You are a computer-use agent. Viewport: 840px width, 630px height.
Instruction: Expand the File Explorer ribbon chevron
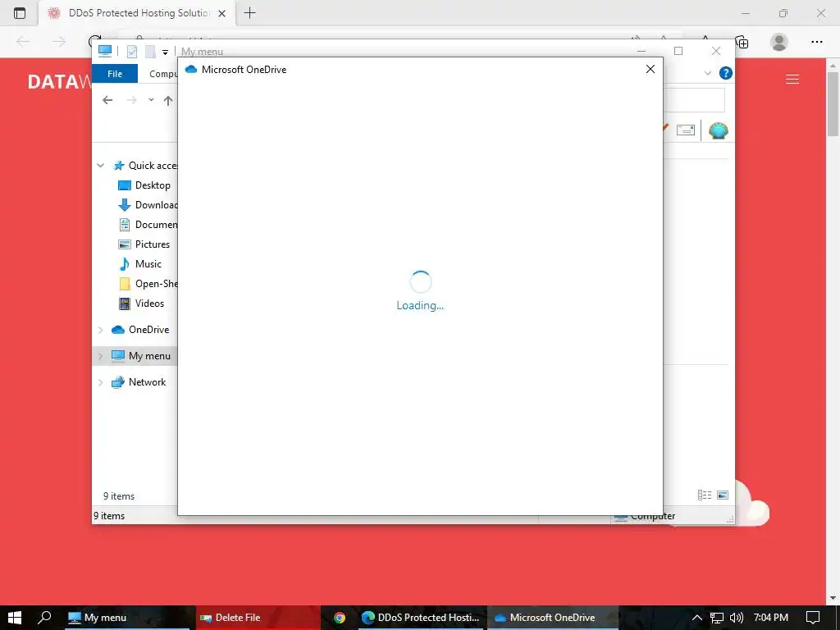[708, 73]
